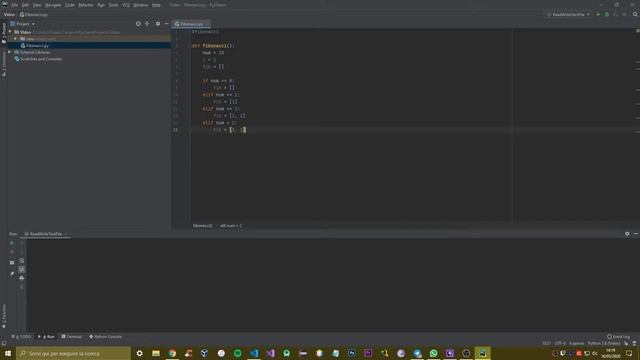Click the 4 spaces indent setting

576,343
